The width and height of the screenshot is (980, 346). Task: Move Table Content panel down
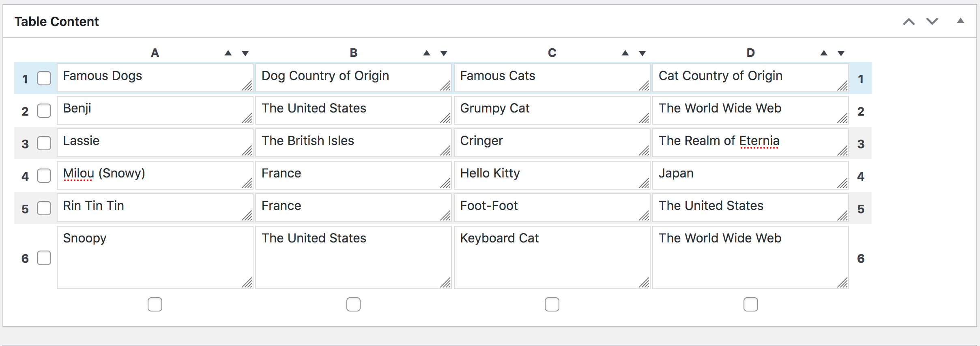pos(932,22)
